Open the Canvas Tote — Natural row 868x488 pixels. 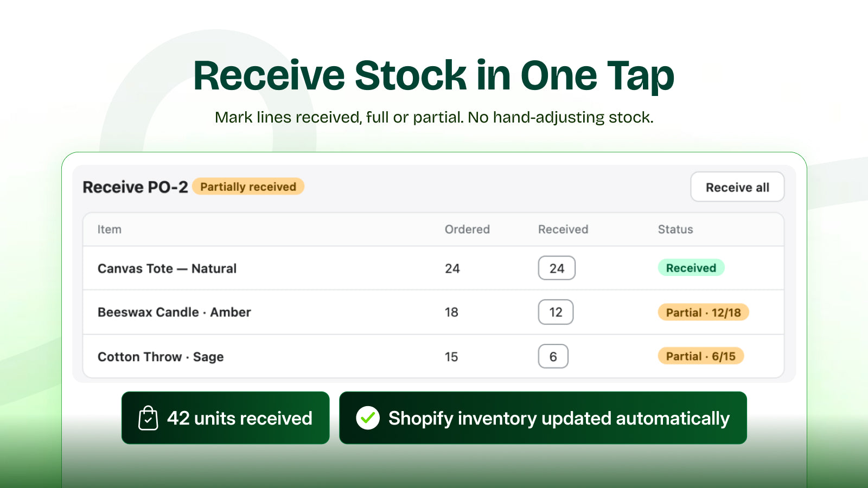[433, 268]
